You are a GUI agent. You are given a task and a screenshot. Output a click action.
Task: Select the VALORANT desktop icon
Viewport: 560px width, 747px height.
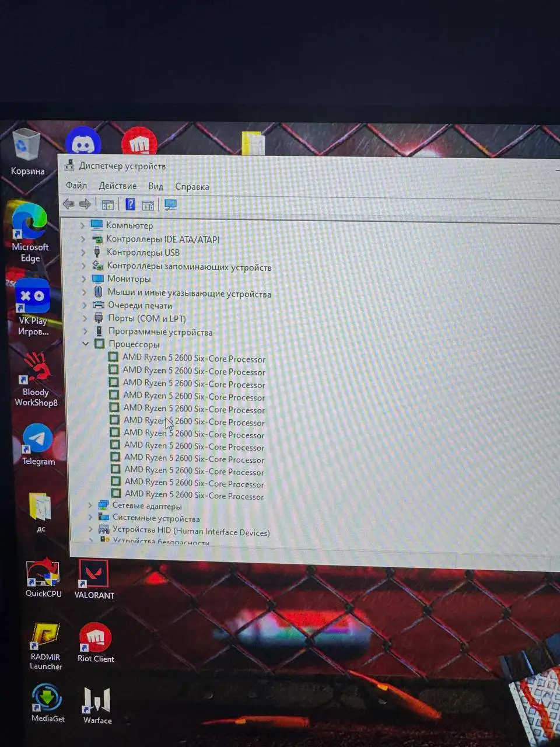(x=94, y=578)
